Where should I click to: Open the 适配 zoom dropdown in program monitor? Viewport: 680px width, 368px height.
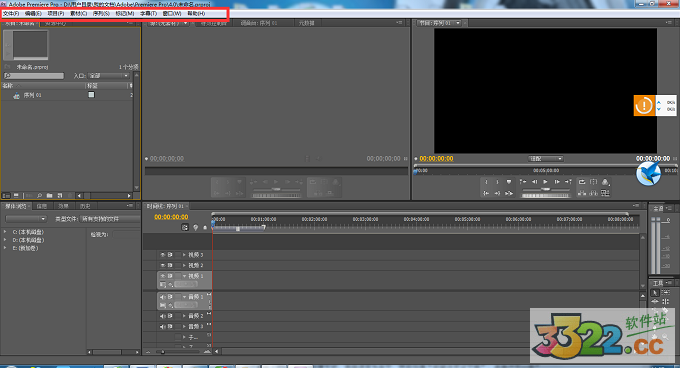(546, 159)
